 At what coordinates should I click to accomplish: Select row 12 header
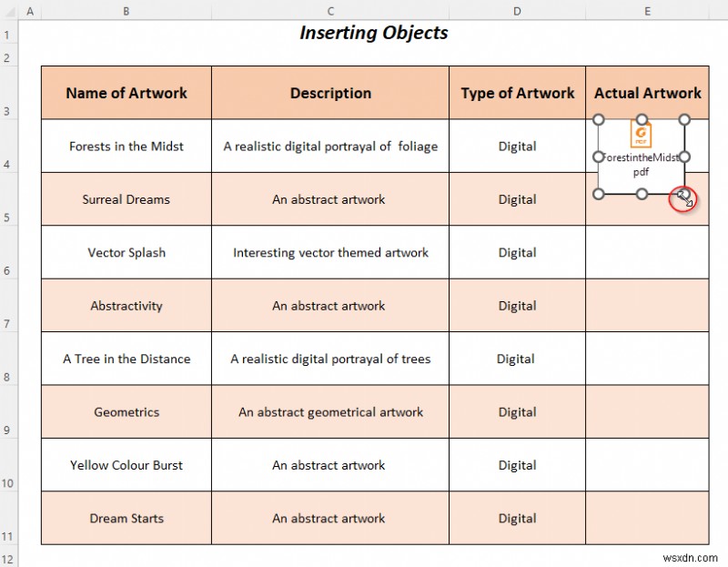coord(8,556)
